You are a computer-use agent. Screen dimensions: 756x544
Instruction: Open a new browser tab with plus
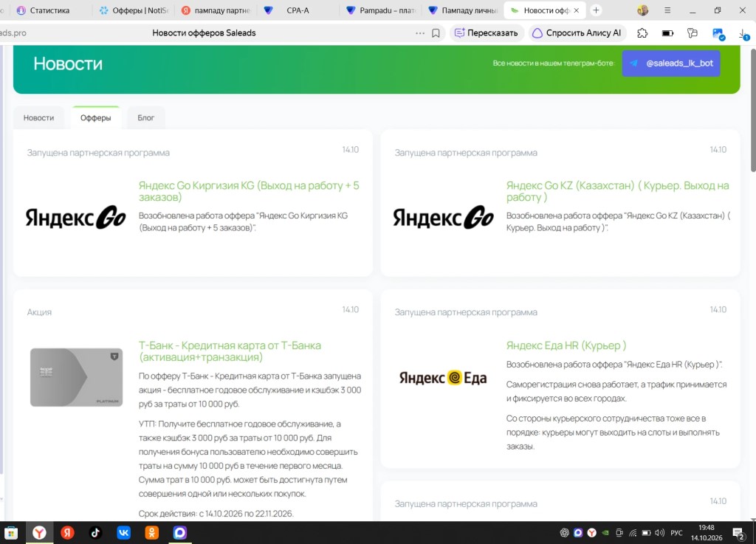coord(597,10)
